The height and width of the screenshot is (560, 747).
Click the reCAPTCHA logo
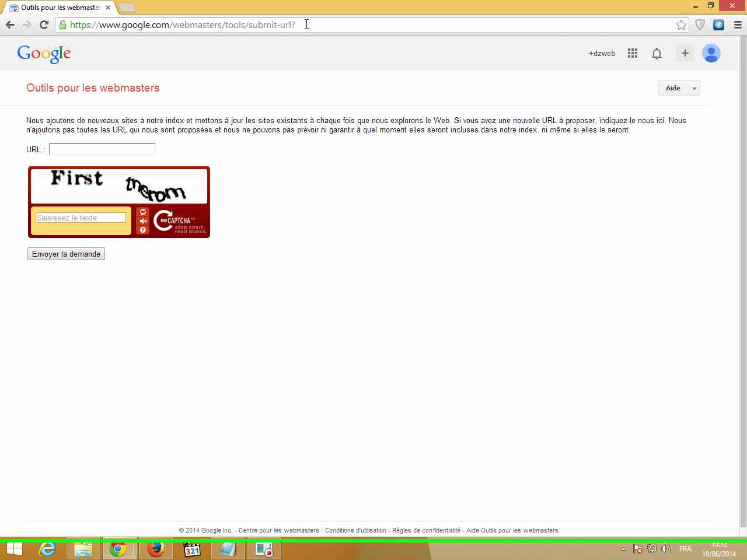pyautogui.click(x=179, y=222)
